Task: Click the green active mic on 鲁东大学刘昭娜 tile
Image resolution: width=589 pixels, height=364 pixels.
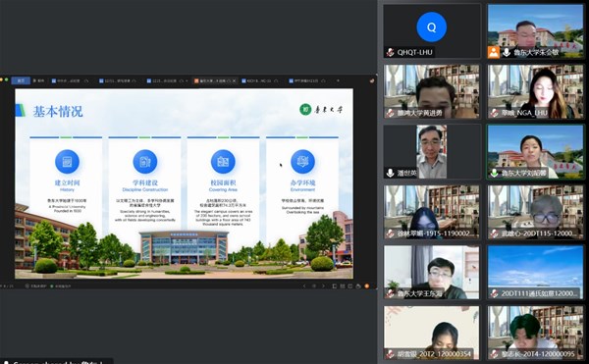Action: 494,173
